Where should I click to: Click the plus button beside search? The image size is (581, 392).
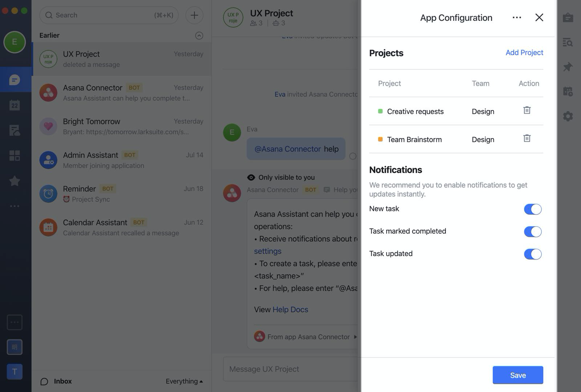[194, 15]
